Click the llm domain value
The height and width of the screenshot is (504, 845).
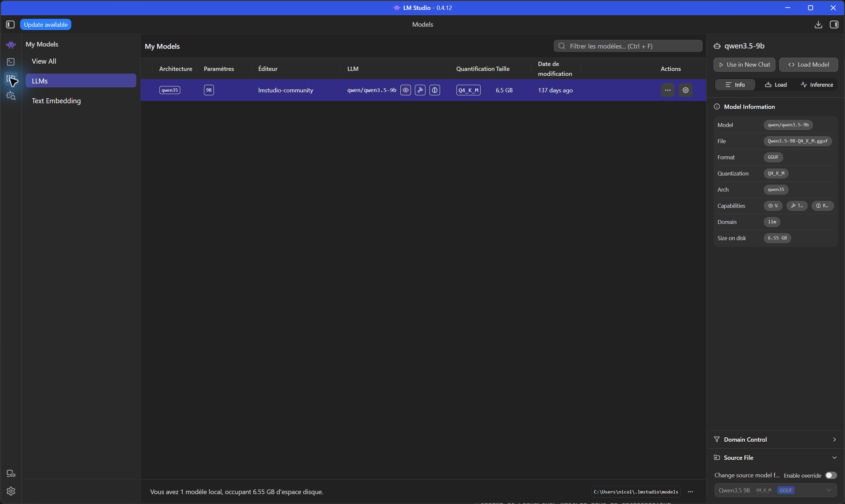click(772, 222)
